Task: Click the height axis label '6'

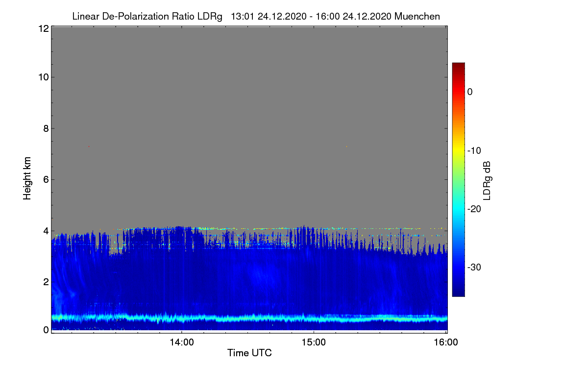Action: click(x=46, y=179)
